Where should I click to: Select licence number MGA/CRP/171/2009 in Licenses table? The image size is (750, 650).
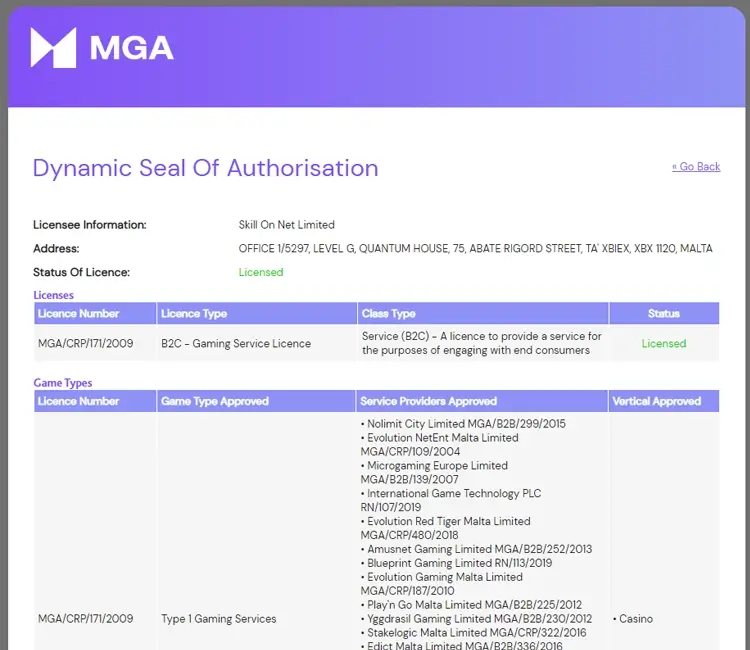click(x=86, y=343)
